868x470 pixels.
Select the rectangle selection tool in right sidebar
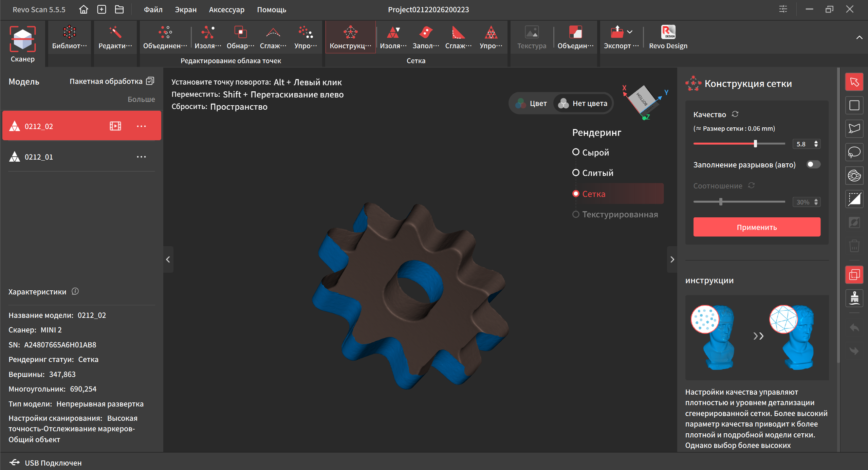pyautogui.click(x=854, y=105)
